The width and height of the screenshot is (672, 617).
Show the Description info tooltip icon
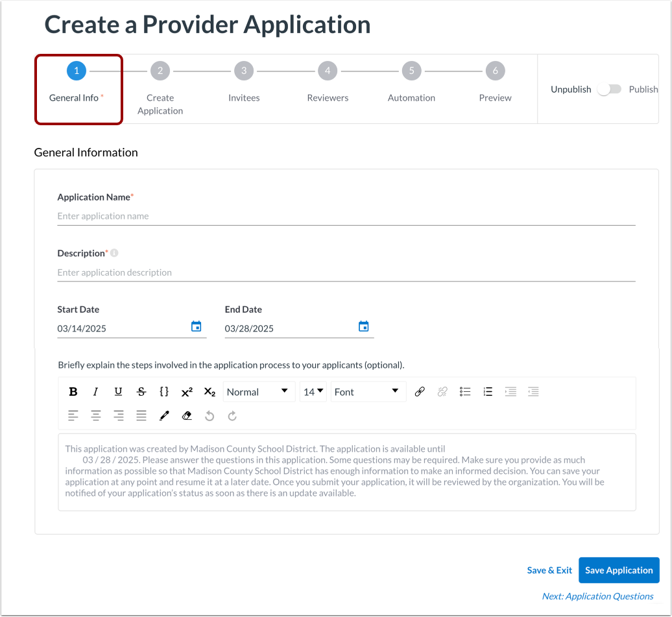coord(114,253)
